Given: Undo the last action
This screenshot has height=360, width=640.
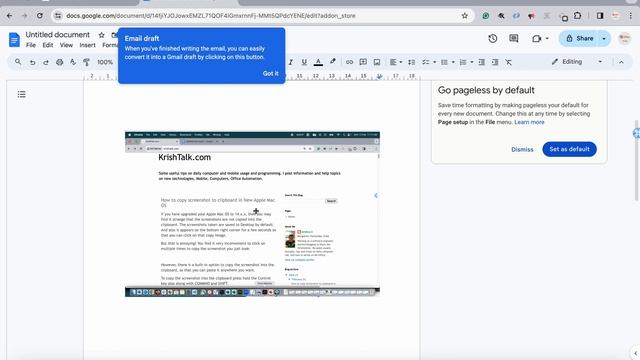Looking at the screenshot, I should (32, 62).
